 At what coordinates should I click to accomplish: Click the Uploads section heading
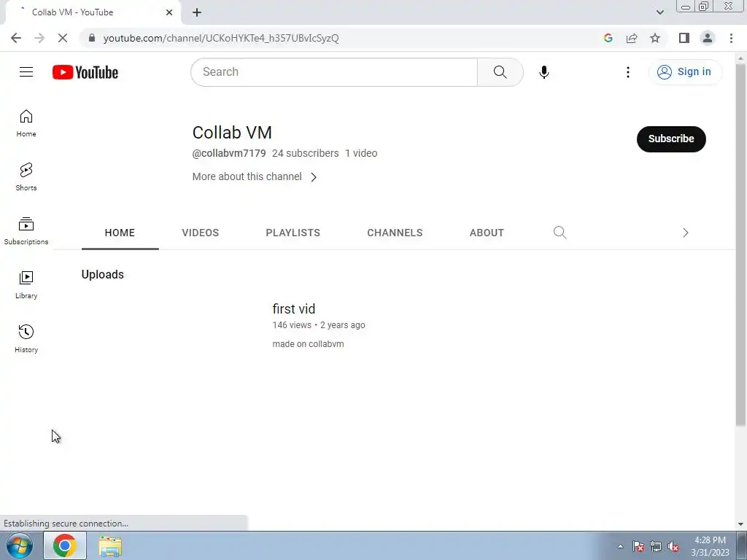[x=102, y=274]
